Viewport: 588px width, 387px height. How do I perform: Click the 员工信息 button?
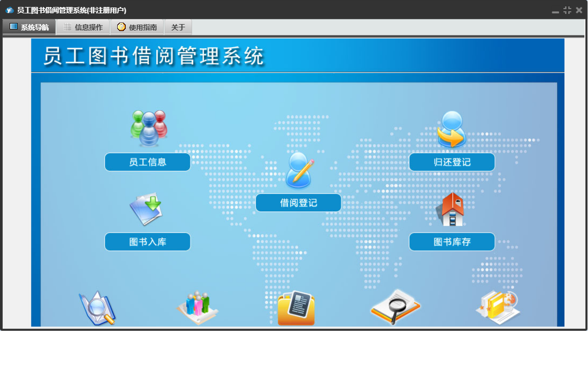tap(147, 162)
